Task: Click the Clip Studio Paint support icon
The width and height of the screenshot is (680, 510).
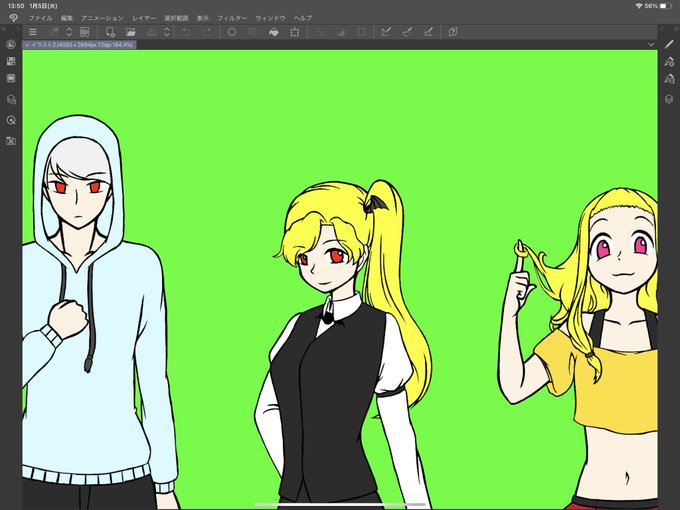Action: coord(453,32)
